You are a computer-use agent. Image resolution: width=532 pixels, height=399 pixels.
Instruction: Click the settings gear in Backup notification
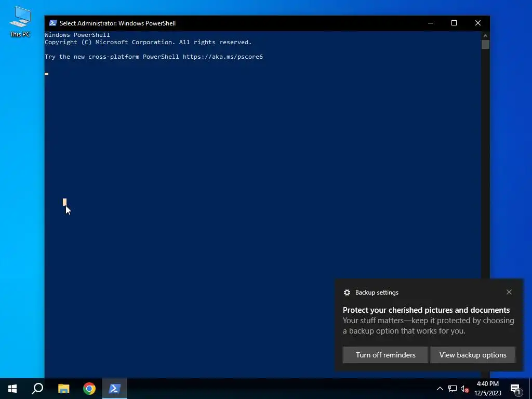(x=347, y=292)
